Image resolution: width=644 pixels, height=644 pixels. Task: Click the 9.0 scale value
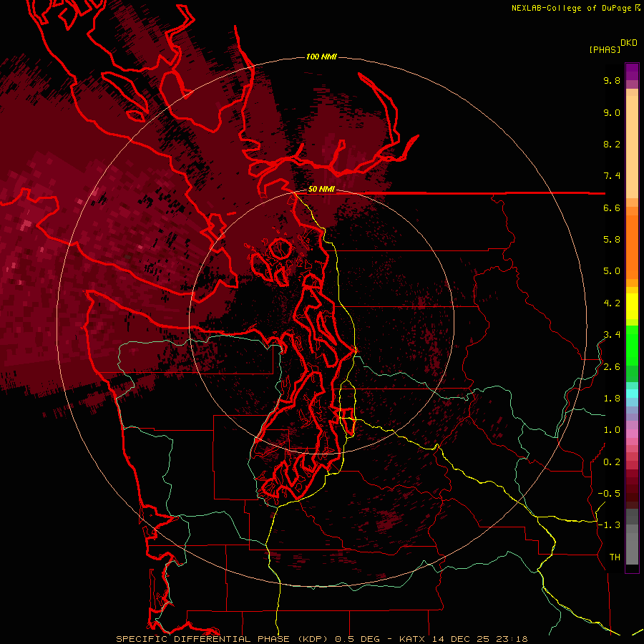coord(612,112)
